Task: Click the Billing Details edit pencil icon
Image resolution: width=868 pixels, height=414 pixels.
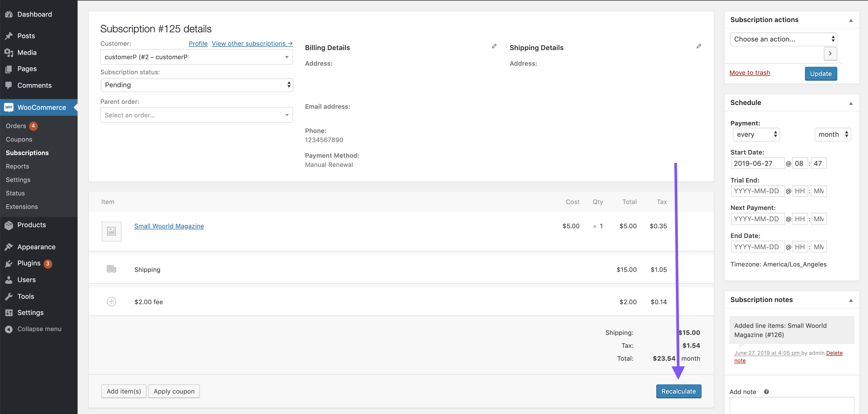Action: click(494, 46)
